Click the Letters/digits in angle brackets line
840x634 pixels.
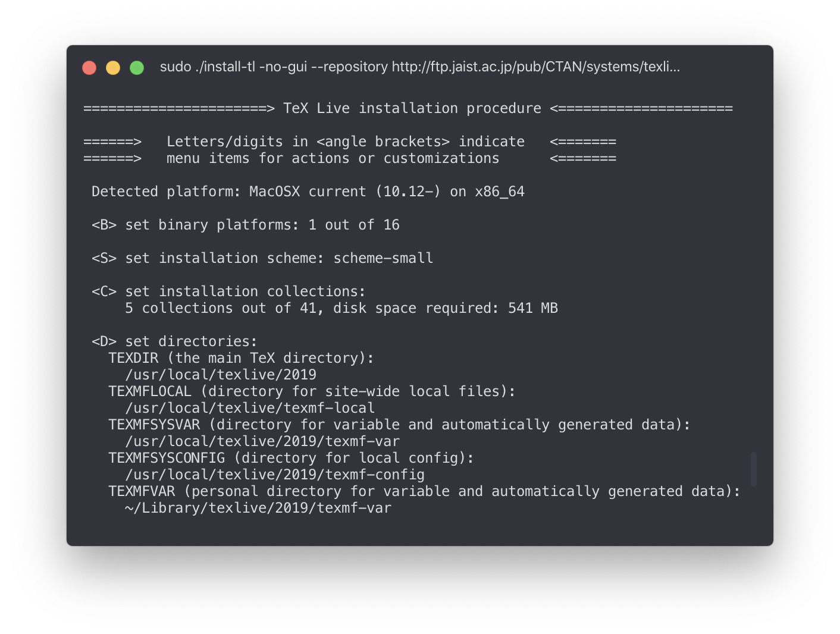click(x=345, y=142)
